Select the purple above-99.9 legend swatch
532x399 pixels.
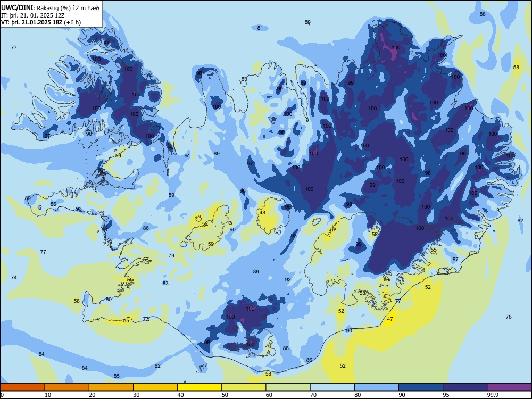509,387
